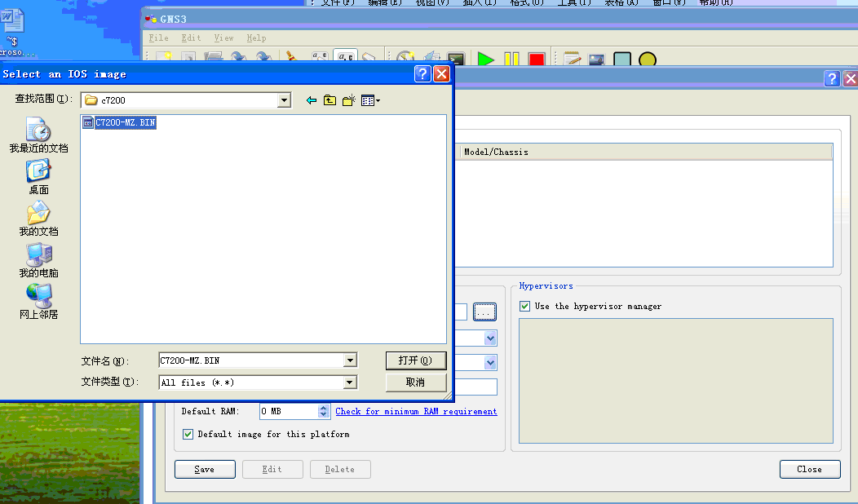Open My Recent Documents (我最近的文档)
The width and height of the screenshot is (858, 504).
[38, 135]
